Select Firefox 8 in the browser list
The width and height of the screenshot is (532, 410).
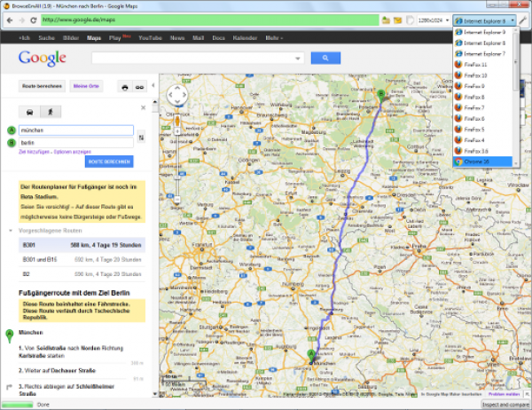click(x=482, y=97)
